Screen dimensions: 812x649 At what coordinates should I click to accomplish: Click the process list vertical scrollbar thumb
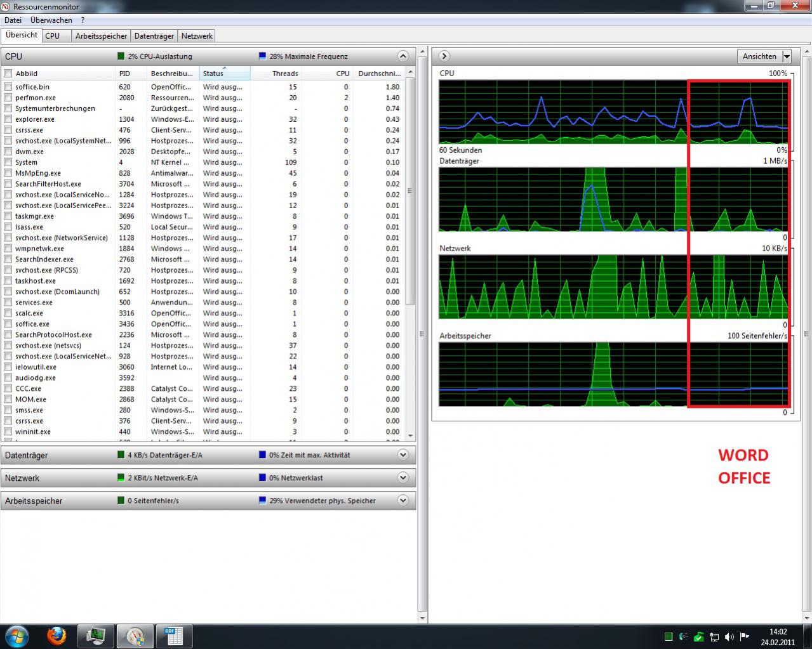[410, 190]
